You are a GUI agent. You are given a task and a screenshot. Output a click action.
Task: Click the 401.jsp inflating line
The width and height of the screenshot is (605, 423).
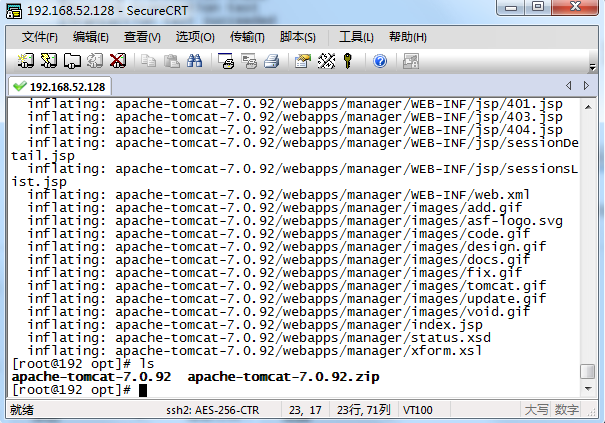click(295, 104)
